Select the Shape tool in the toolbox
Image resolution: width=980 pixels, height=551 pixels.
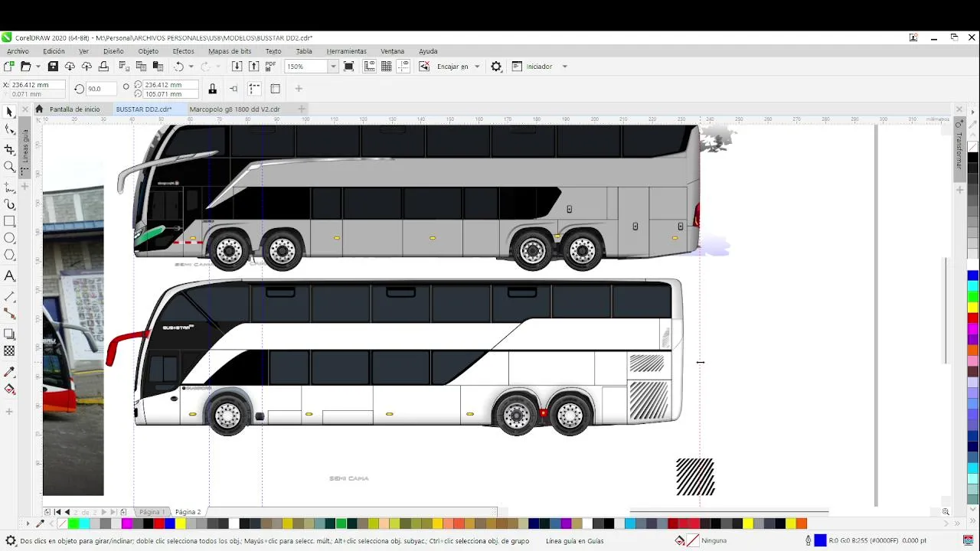9,130
